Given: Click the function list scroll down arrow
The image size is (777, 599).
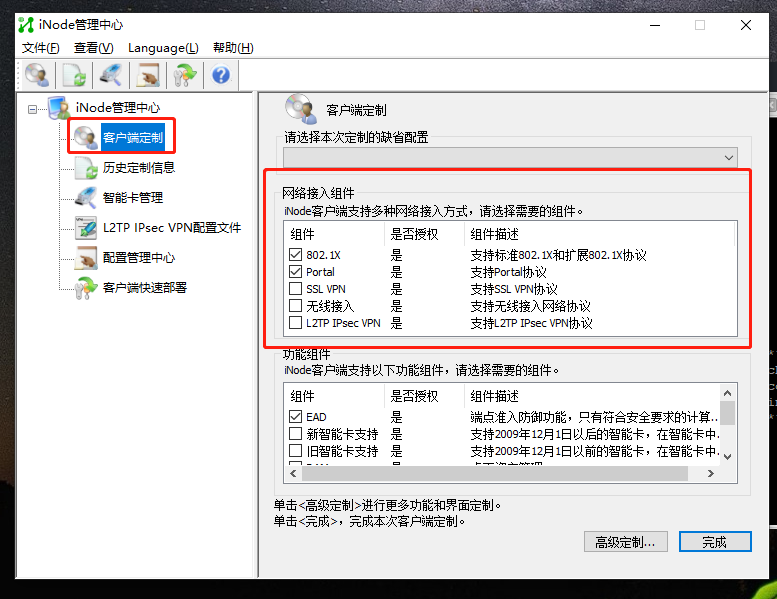Looking at the screenshot, I should coord(727,457).
